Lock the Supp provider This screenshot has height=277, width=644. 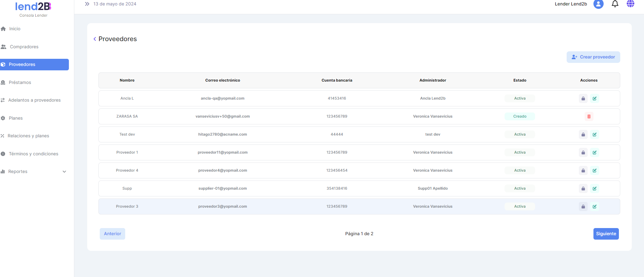click(583, 189)
